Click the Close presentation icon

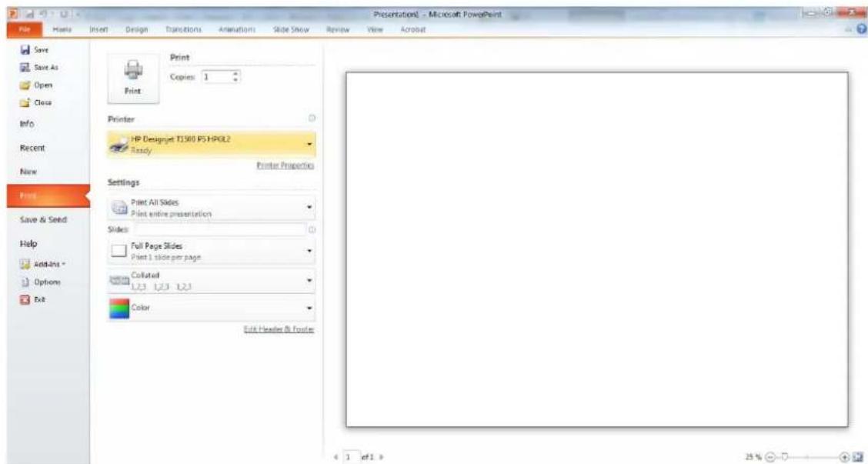coord(25,103)
